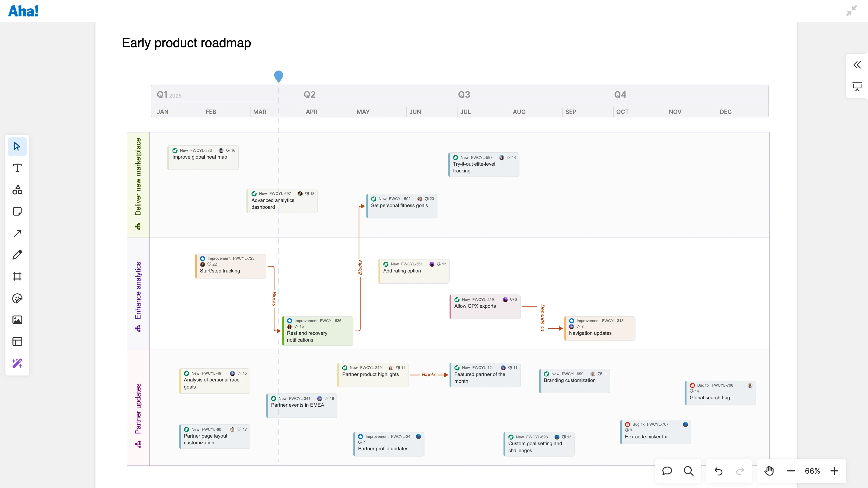
Task: Open the 66% zoom level menu
Action: 812,471
